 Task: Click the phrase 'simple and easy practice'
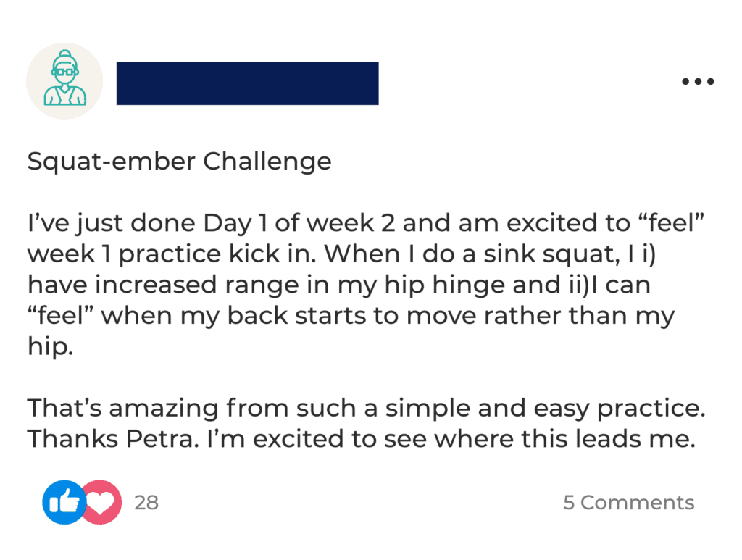pos(545,408)
